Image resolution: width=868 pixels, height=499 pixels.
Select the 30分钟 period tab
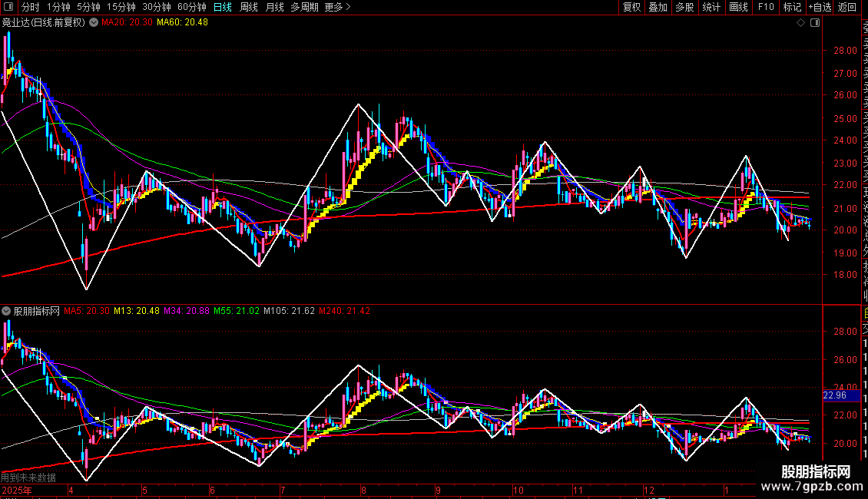click(x=157, y=7)
